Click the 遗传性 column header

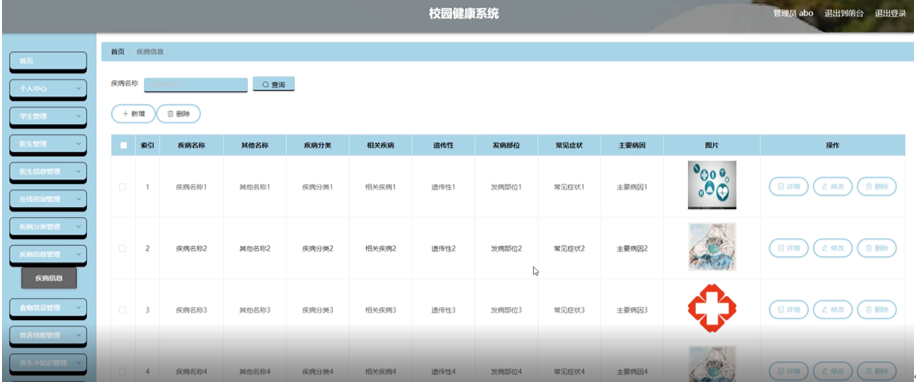[x=443, y=145]
